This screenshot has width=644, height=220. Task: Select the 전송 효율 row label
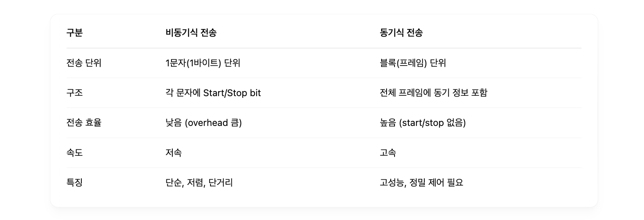84,123
